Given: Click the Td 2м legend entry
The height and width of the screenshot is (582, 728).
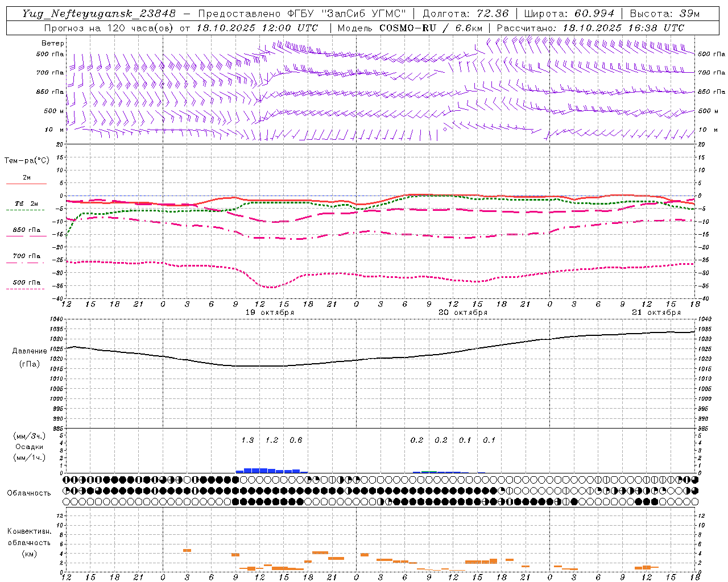Looking at the screenshot, I should 26,203.
